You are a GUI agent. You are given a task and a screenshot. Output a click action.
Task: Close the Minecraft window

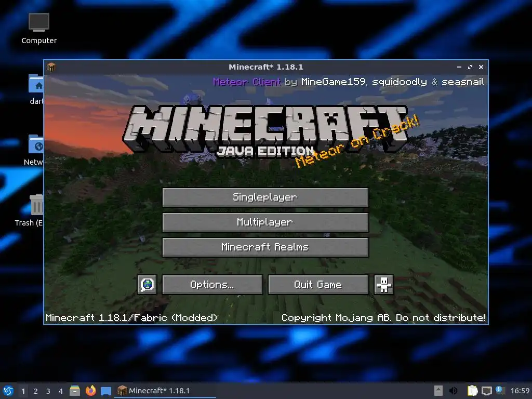coord(481,67)
